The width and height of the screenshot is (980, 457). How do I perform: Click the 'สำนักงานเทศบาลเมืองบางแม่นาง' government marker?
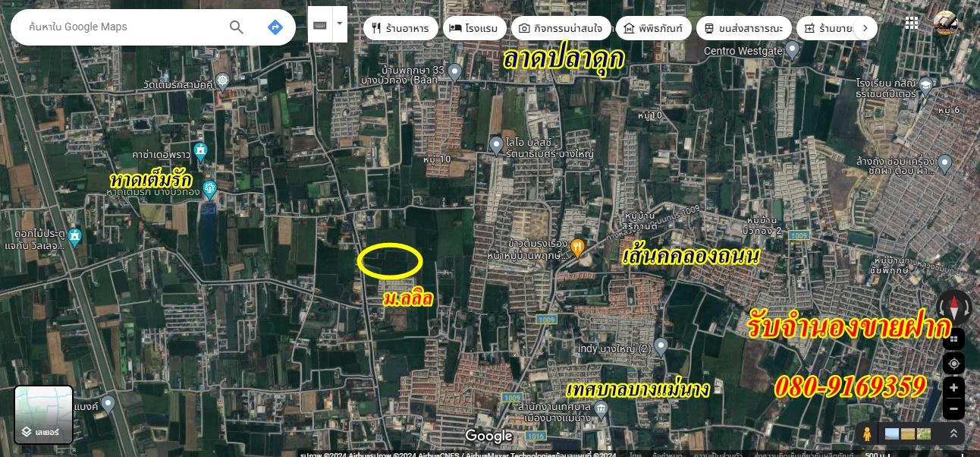[602, 410]
